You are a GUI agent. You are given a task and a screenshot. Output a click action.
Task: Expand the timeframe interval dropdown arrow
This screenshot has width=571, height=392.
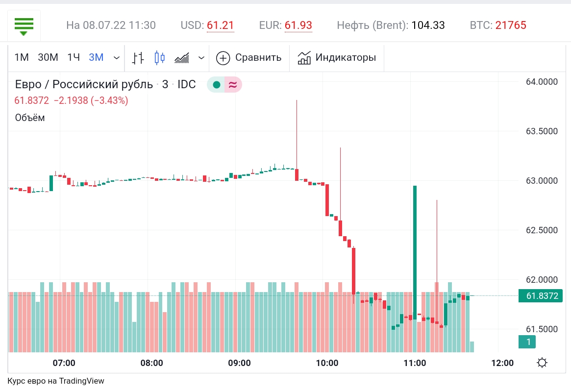pyautogui.click(x=117, y=58)
